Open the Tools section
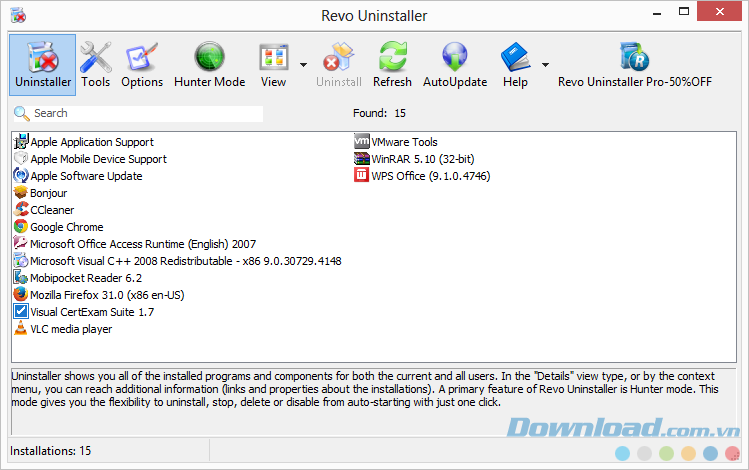 (x=96, y=65)
